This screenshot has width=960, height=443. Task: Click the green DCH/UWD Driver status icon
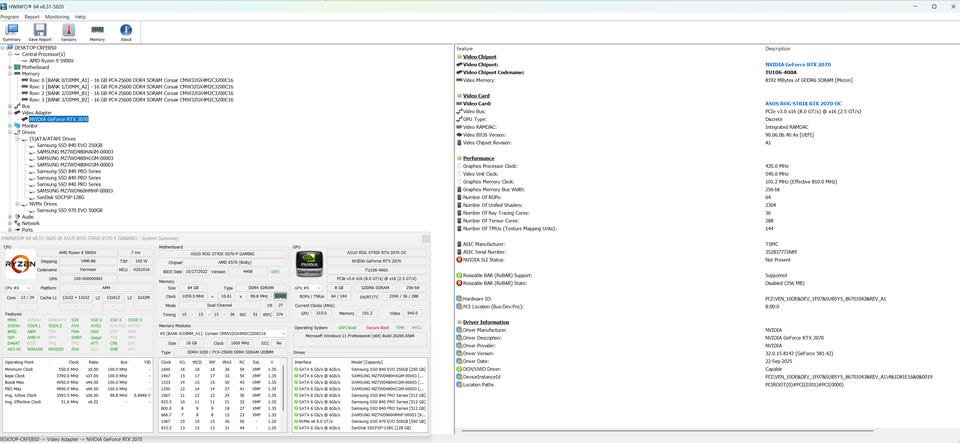click(x=459, y=369)
